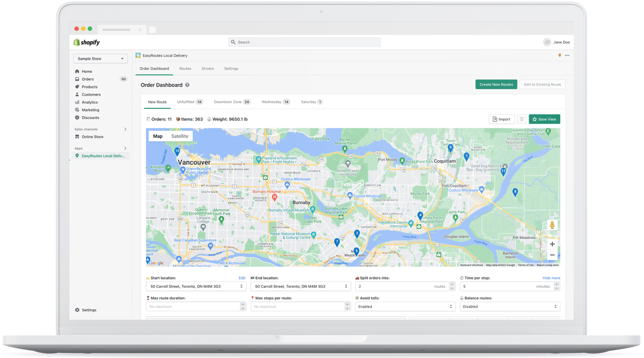Switch map to Map view

(157, 136)
